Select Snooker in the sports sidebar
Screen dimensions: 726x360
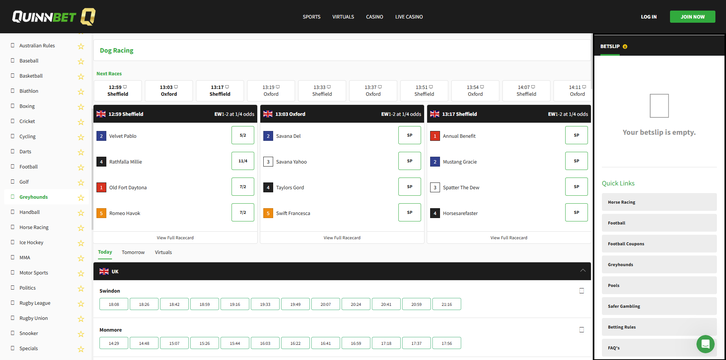click(29, 334)
